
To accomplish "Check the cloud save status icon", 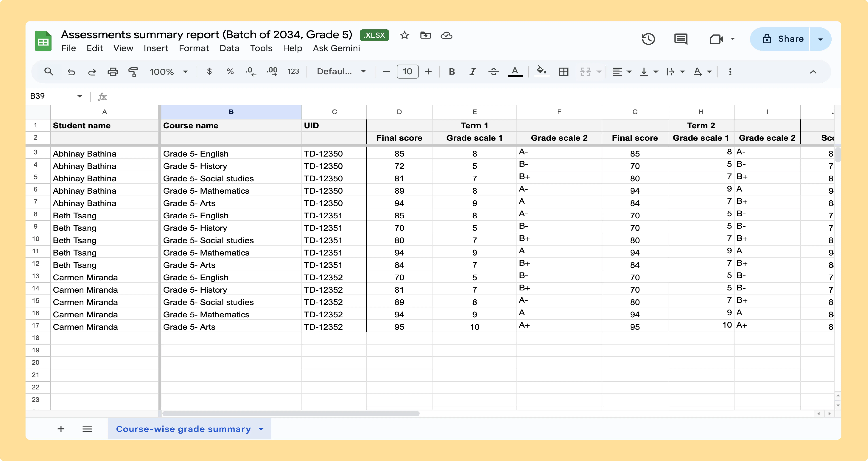I will pos(446,35).
